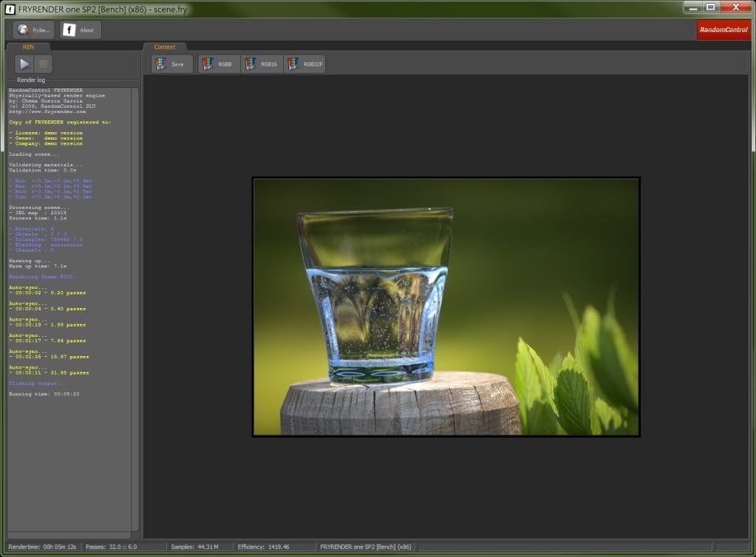Click the render log horizontal scrollbar
The width and height of the screenshot is (756, 557).
tap(69, 535)
